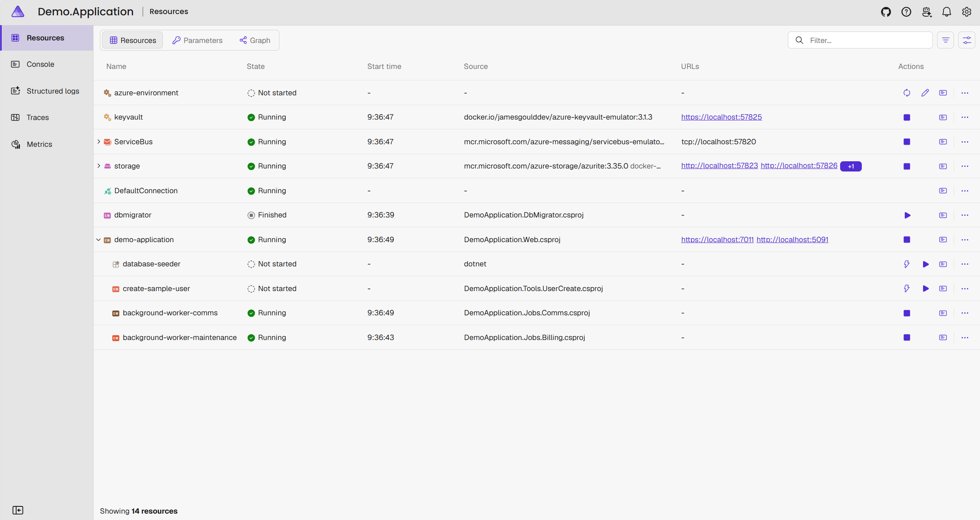980x520 pixels.
Task: Open storage link http://localhost:57826
Action: click(799, 166)
